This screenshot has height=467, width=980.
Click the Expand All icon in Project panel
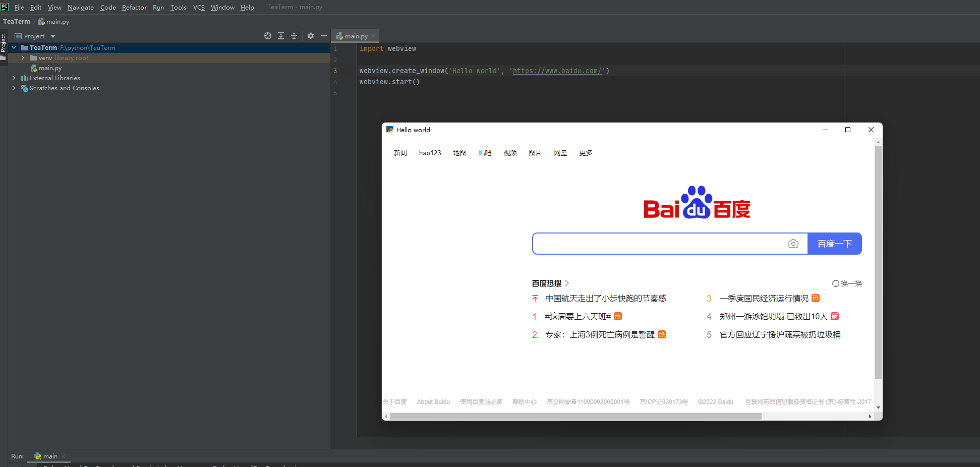pyautogui.click(x=281, y=36)
